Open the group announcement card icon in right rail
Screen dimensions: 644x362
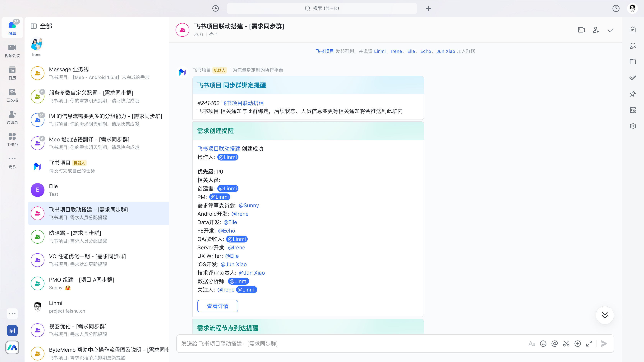pos(633,30)
